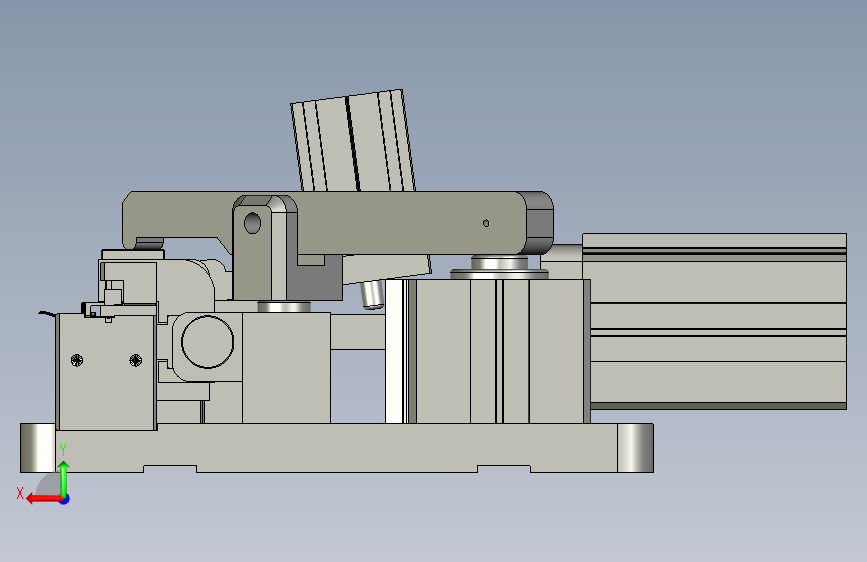Click the red X axis arrow of triad
Screen dimensions: 867x562
[43, 499]
